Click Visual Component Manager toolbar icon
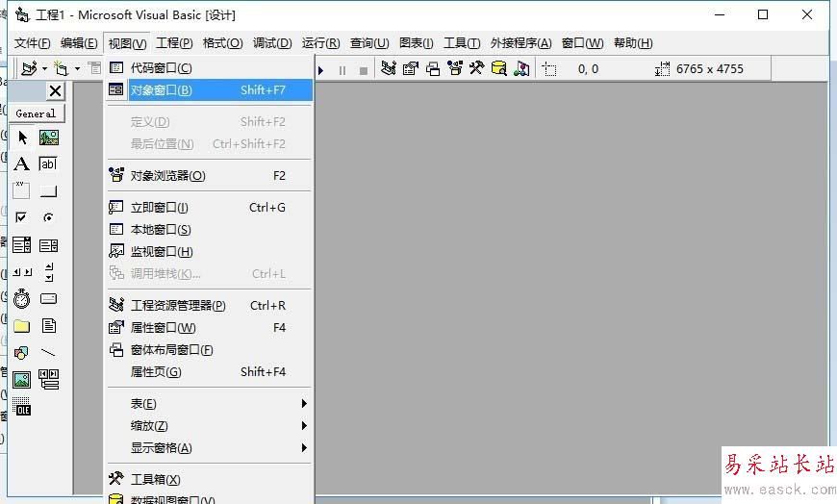 [521, 68]
